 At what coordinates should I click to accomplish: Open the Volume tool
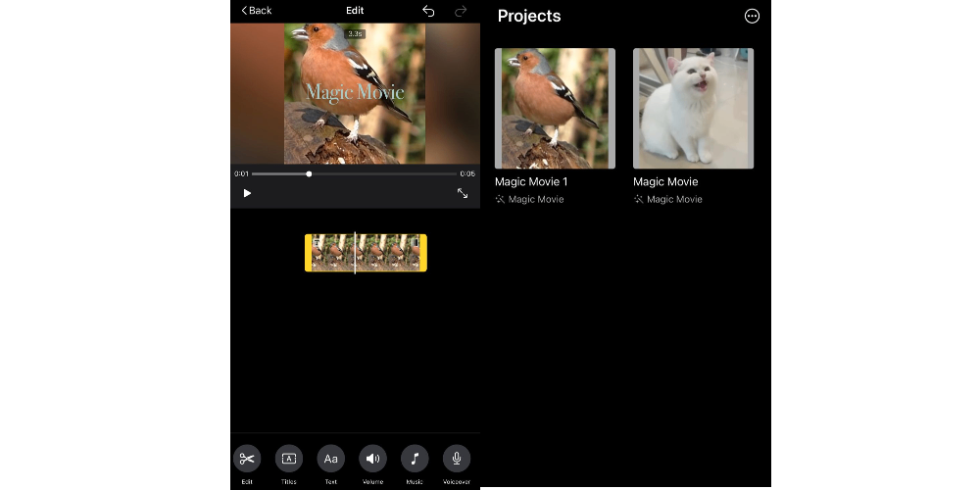click(x=372, y=459)
